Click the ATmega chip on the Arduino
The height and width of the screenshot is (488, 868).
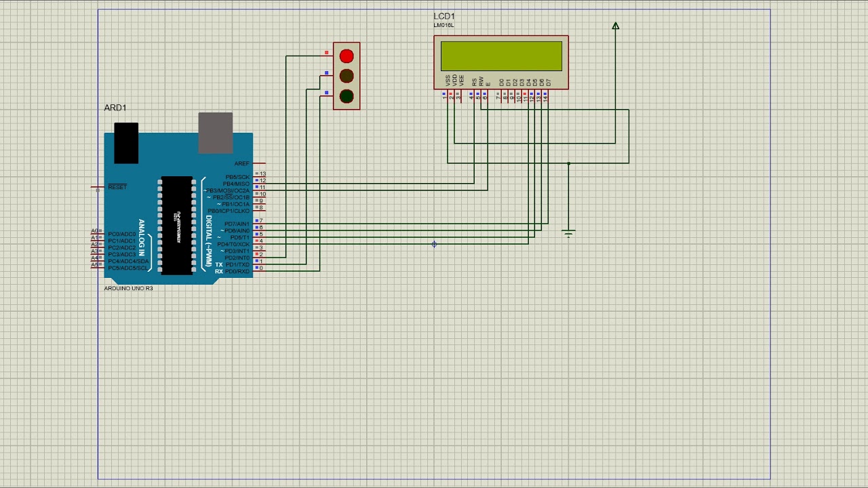tap(177, 226)
